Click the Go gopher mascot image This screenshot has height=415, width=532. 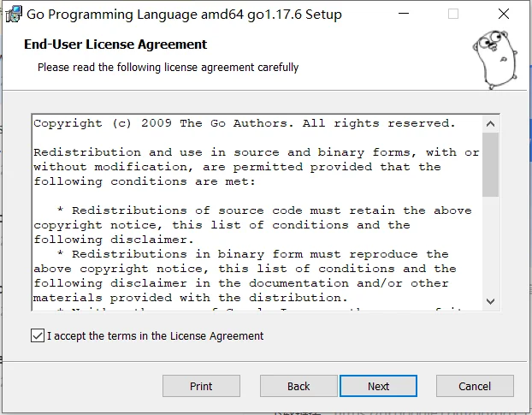click(496, 60)
